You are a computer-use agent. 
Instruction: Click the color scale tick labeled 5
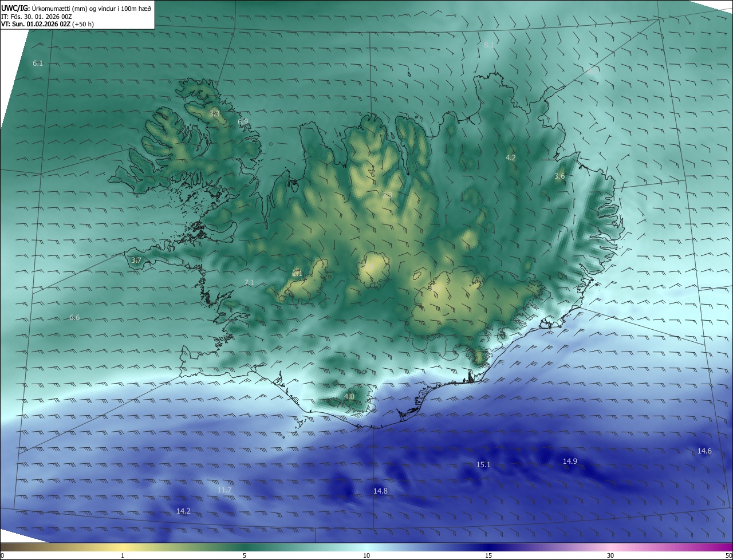245,555
